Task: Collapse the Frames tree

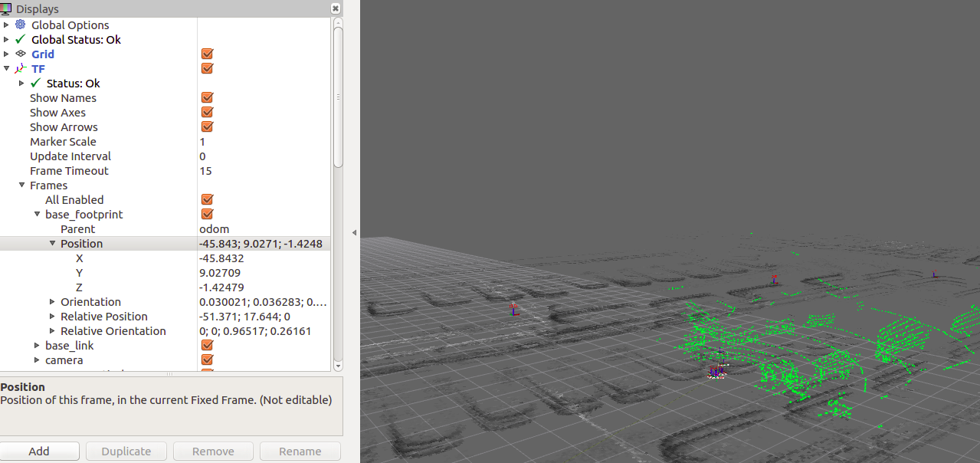Action: (x=22, y=185)
